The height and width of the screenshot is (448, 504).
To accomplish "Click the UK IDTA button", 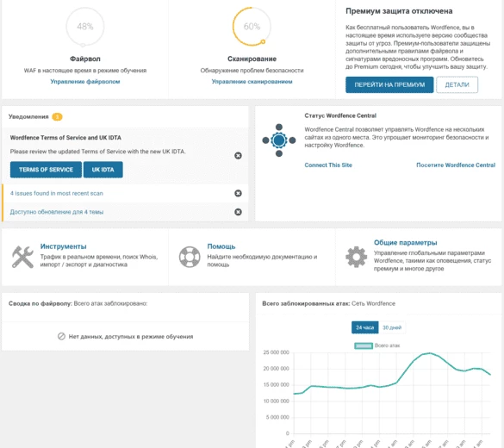I will (x=103, y=170).
